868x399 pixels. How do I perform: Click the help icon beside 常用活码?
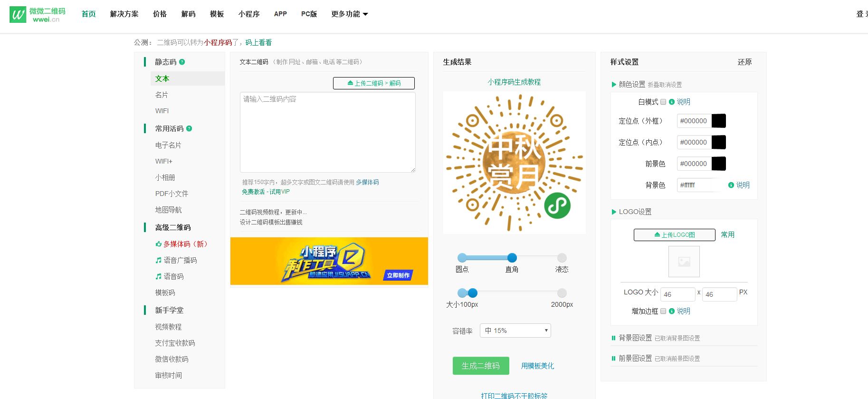point(189,128)
